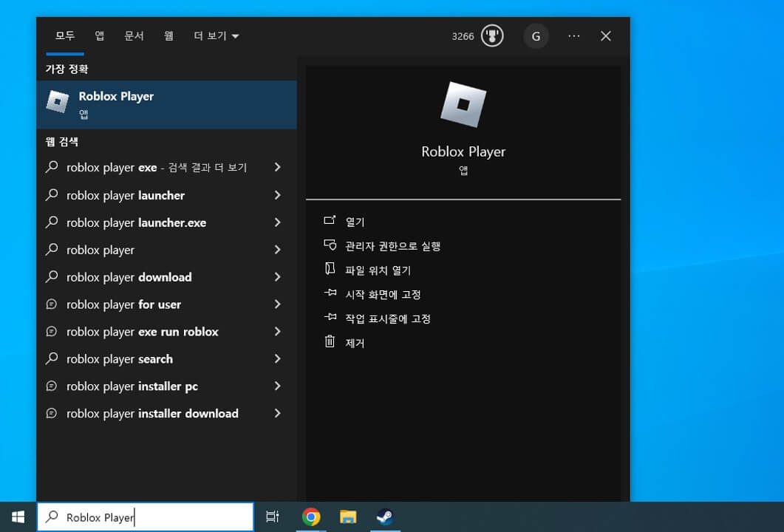The height and width of the screenshot is (532, 784).
Task: Click search icon beside roblox player launcher
Action: pyautogui.click(x=52, y=195)
